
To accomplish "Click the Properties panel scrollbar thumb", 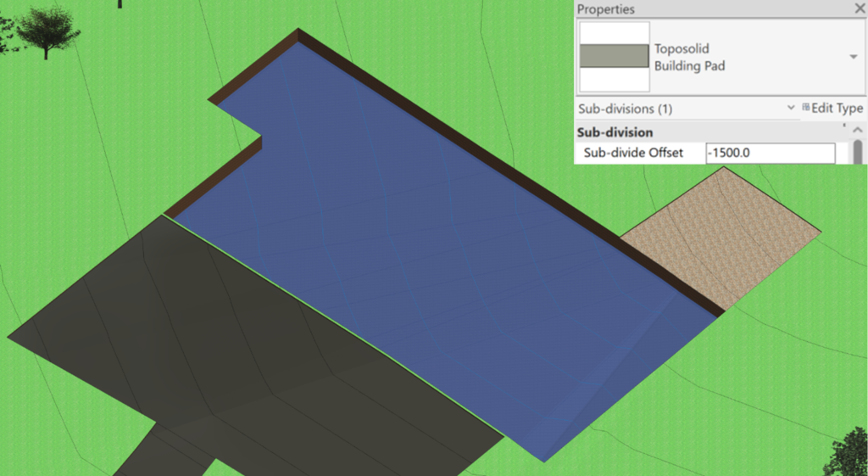I will (x=858, y=153).
